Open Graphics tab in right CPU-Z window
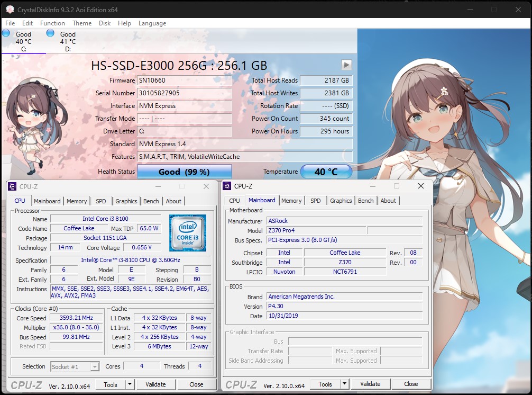 341,201
